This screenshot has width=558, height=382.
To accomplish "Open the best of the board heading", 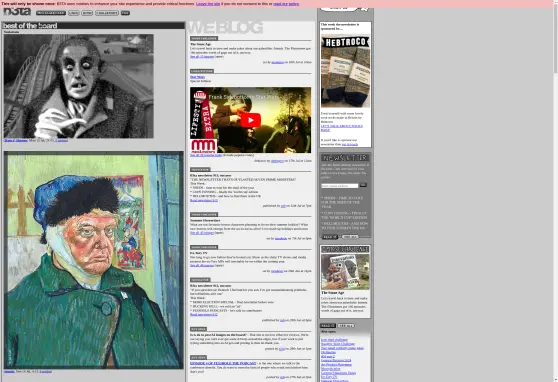I will [x=30, y=26].
